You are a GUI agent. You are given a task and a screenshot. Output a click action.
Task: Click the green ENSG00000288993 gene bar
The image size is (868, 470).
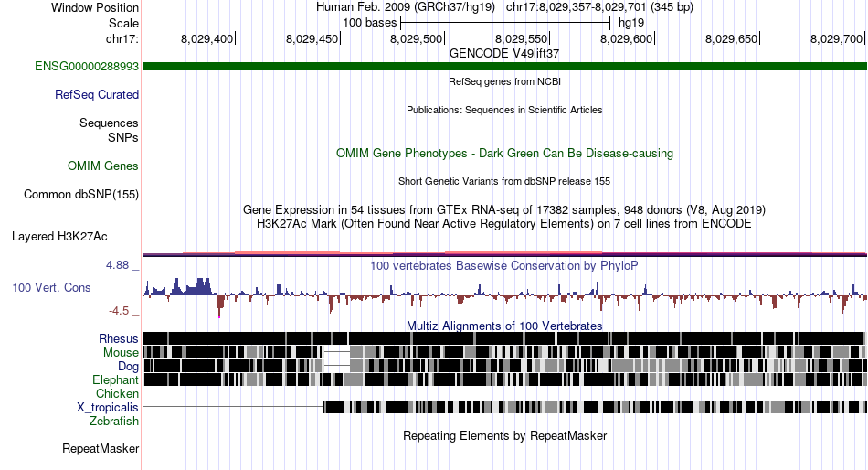[x=504, y=67]
